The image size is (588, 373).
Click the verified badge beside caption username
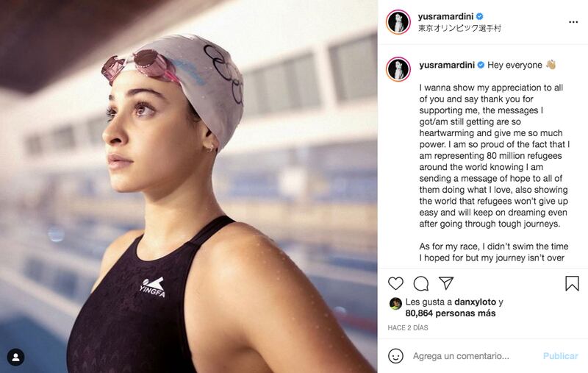pyautogui.click(x=481, y=65)
